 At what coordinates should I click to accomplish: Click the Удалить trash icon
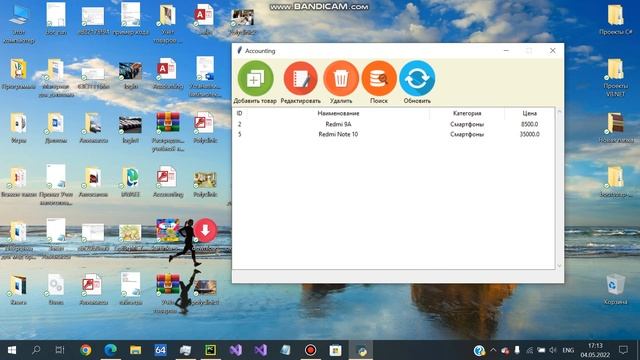tap(341, 78)
